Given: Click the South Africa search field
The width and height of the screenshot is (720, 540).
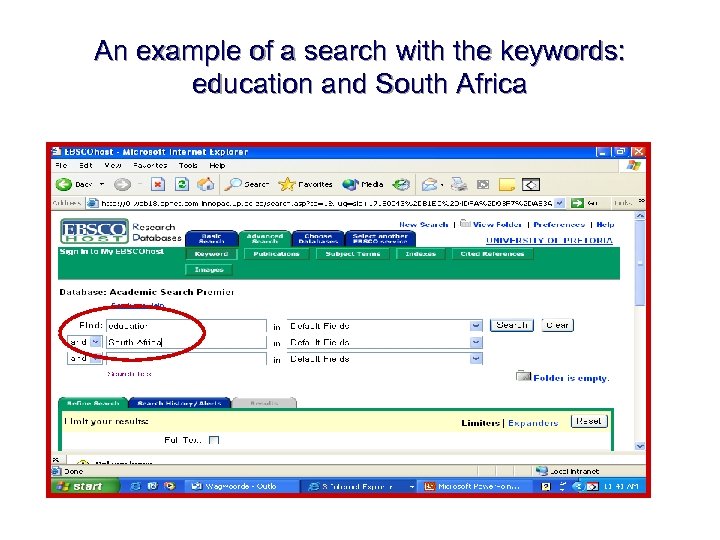Looking at the screenshot, I should 186,342.
